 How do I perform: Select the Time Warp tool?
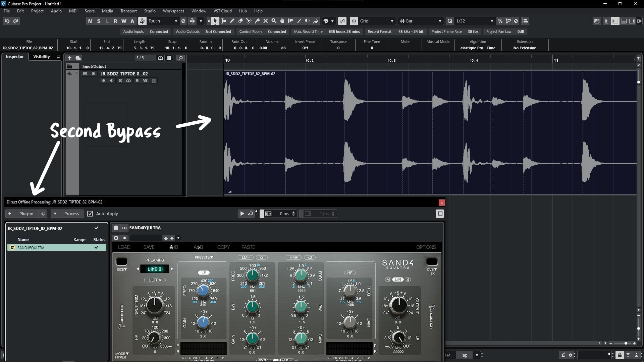point(290,21)
